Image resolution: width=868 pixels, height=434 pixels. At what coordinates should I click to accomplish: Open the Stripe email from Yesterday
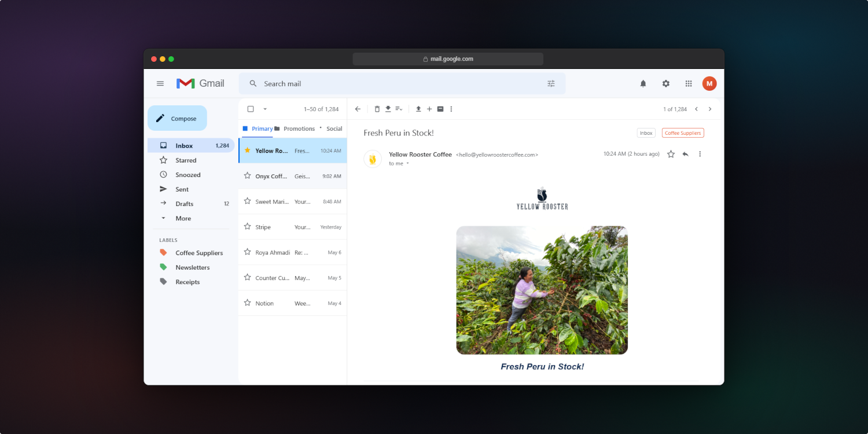(293, 227)
